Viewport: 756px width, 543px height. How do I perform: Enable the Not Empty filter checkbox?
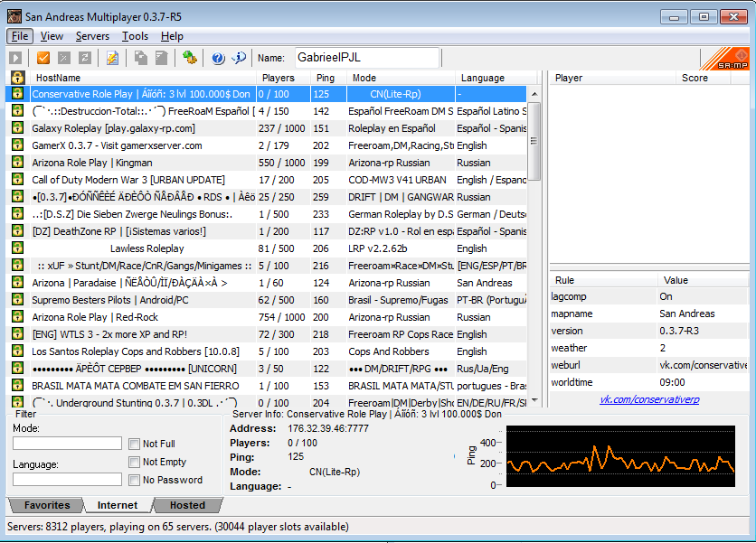134,462
